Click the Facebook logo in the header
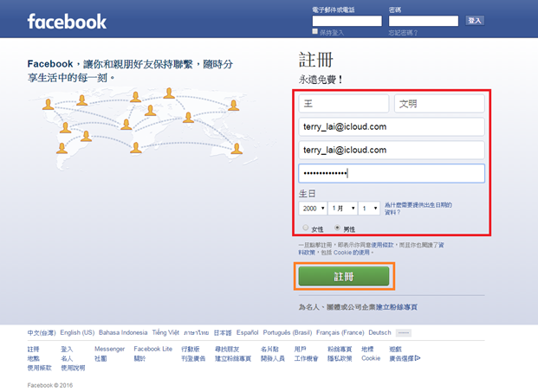Screen dimensions: 538x392 (67, 22)
